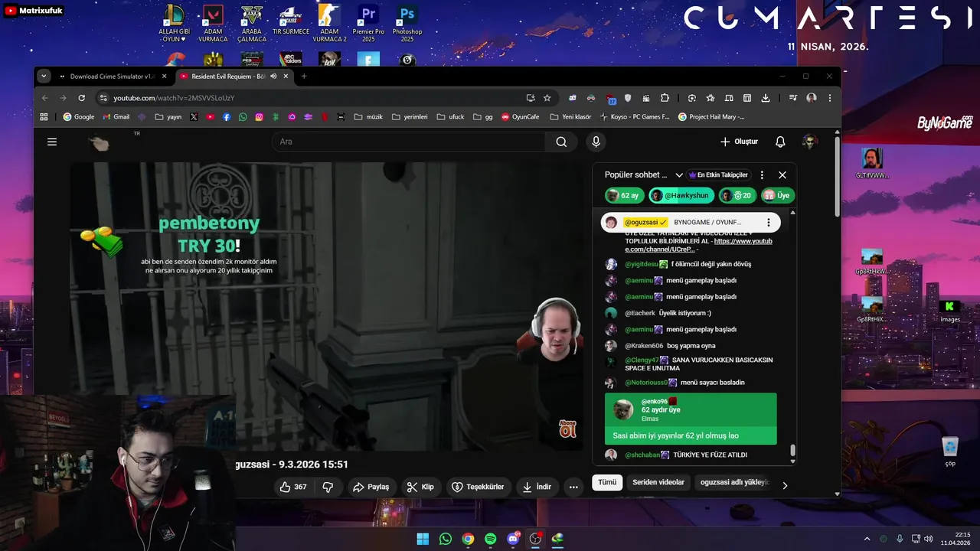Dislike the video with thumbs-down
This screenshot has height=551, width=980.
click(328, 487)
